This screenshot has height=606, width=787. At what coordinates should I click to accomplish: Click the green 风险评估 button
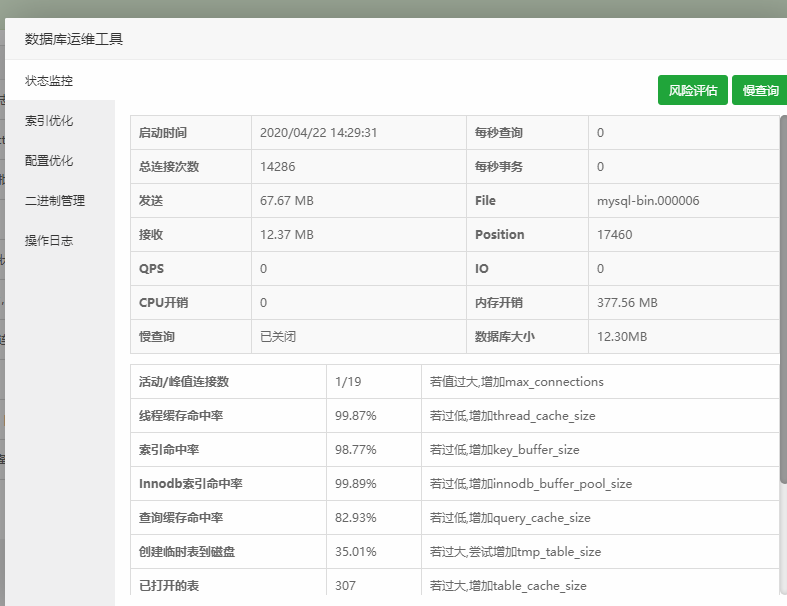693,90
